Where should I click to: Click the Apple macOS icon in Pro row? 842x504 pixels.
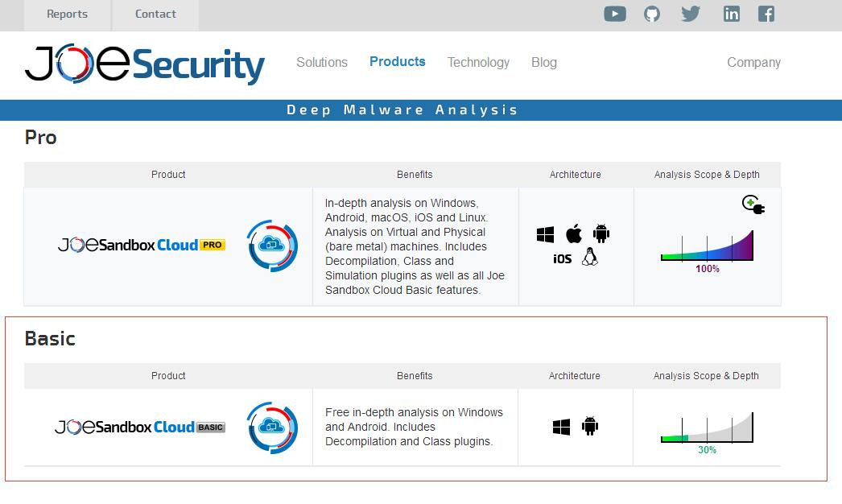coord(574,233)
